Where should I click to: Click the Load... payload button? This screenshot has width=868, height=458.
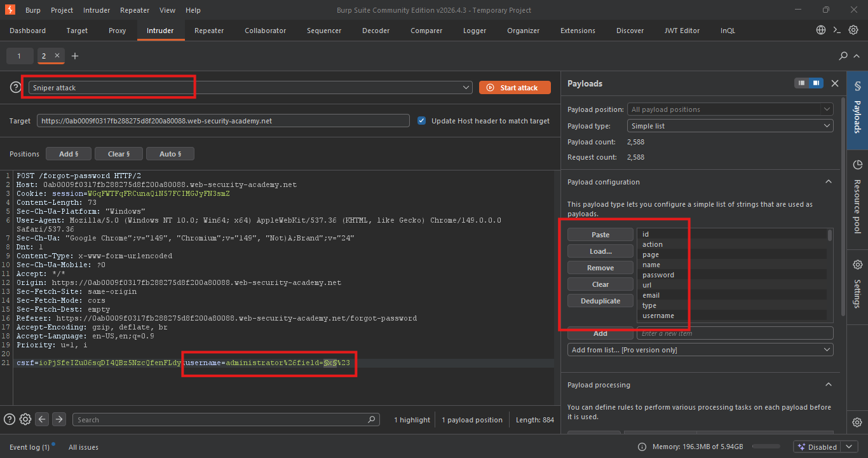[600, 251]
